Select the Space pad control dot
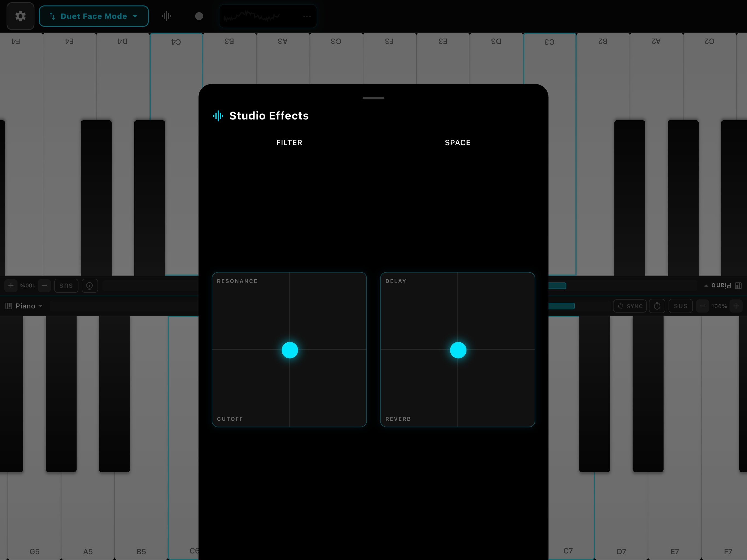The image size is (747, 560). (458, 350)
